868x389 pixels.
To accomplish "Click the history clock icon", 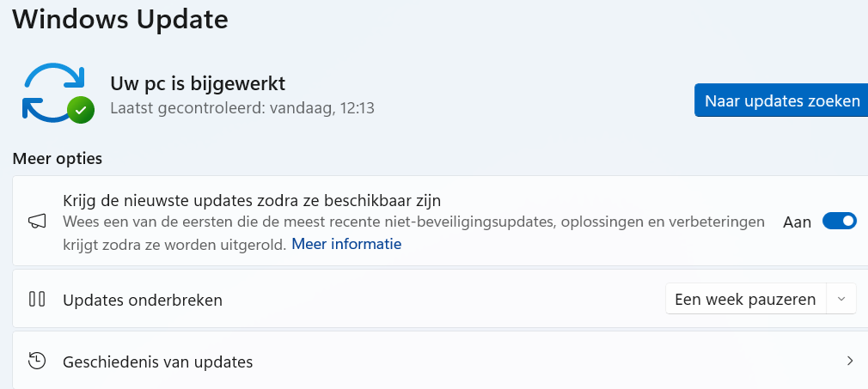I will (37, 362).
